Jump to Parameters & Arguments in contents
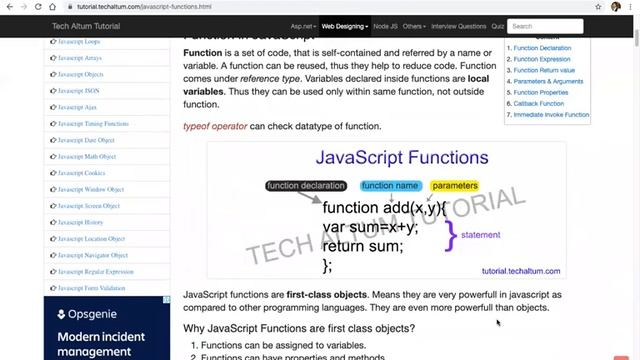The height and width of the screenshot is (360, 640). (x=548, y=81)
